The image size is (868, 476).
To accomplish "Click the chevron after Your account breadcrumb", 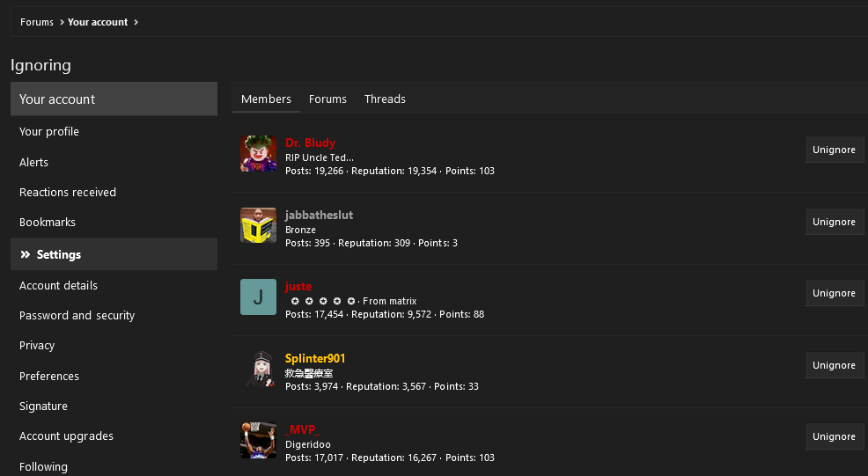I will [136, 22].
